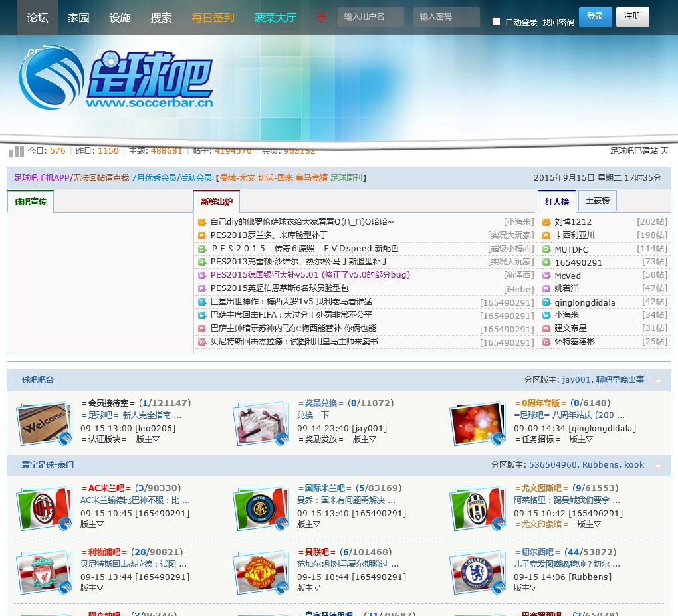Open the Chelsea forum crest icon
Screen dimensions: 678x616
pyautogui.click(x=478, y=572)
